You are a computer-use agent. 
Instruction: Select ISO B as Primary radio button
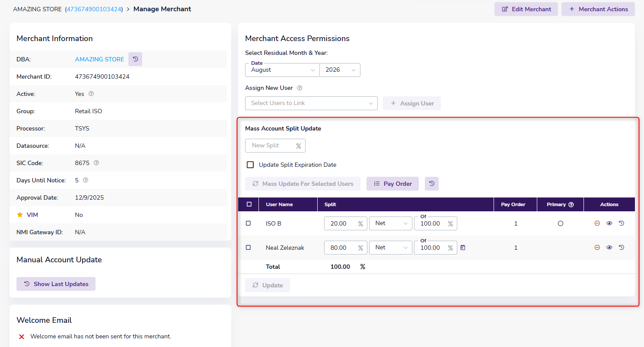click(x=561, y=223)
